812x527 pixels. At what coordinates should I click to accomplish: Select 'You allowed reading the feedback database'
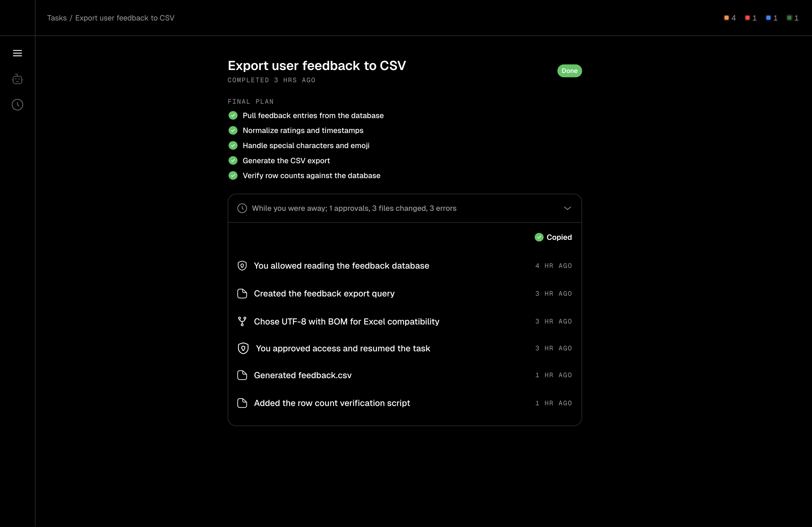[341, 265]
